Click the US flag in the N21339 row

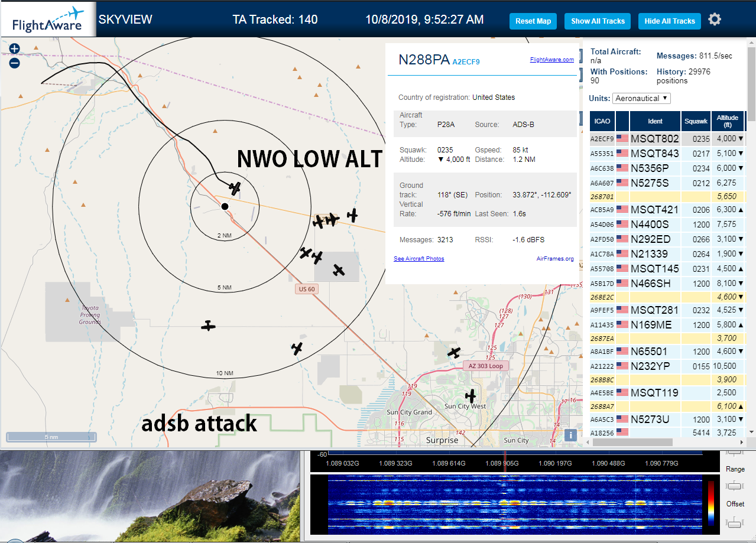[x=622, y=254]
